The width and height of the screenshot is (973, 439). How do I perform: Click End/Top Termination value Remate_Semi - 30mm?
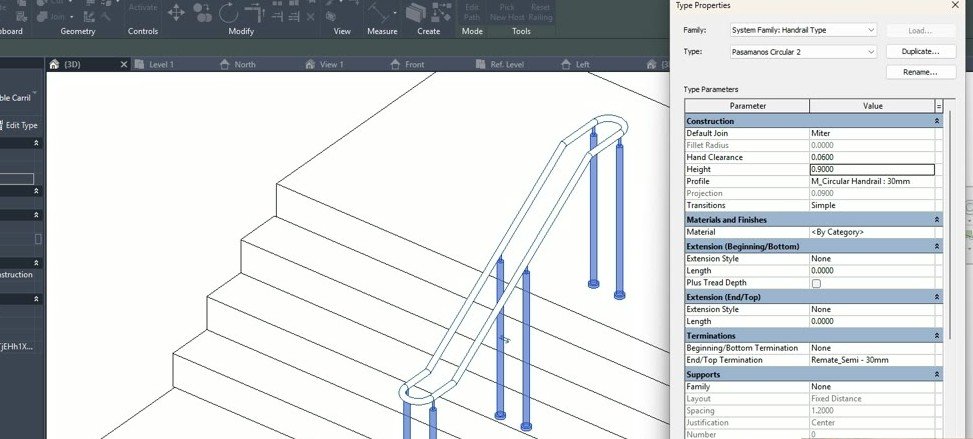(x=872, y=360)
